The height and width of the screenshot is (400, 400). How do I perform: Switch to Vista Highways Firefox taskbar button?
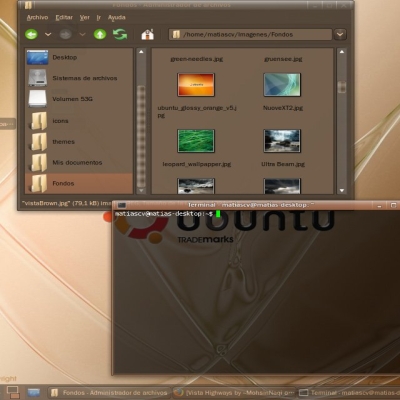pos(234,393)
